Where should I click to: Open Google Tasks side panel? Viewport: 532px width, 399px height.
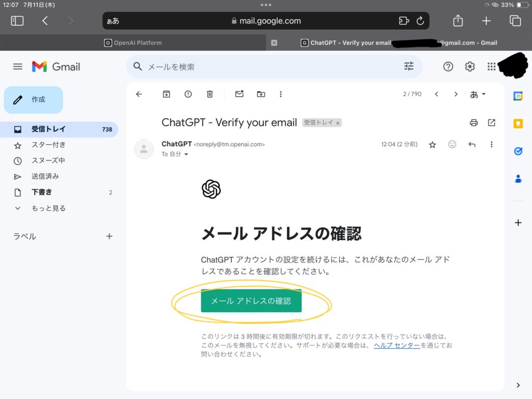[x=518, y=151]
